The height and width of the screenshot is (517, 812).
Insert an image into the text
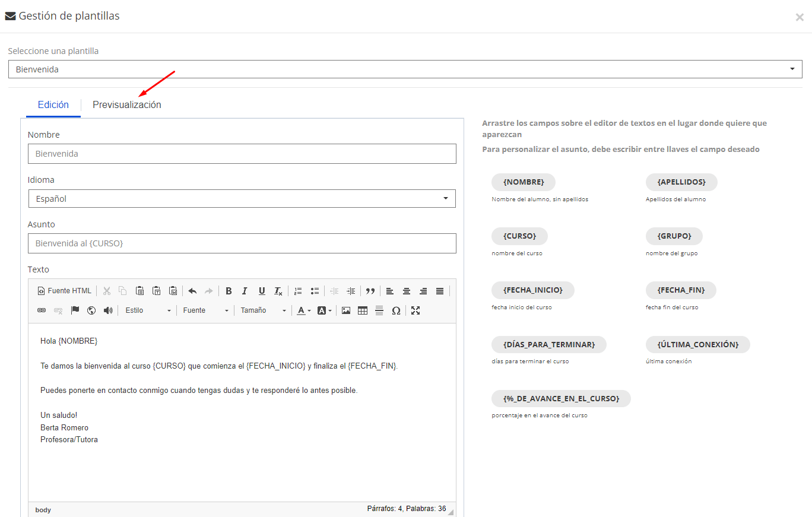346,310
